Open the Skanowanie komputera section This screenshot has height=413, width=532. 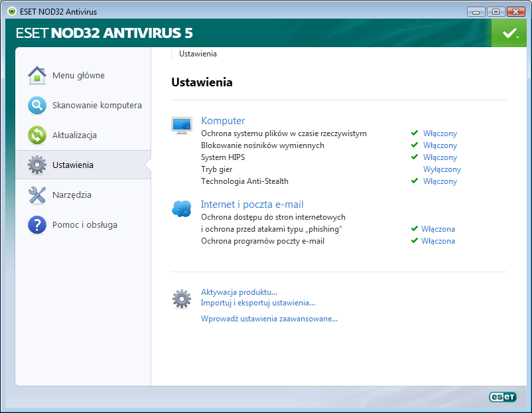coord(97,106)
